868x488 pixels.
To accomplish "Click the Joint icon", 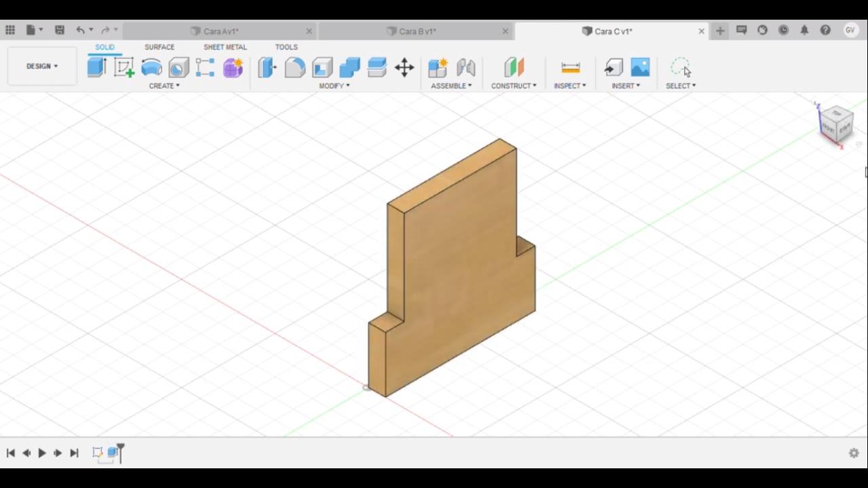I will (466, 67).
